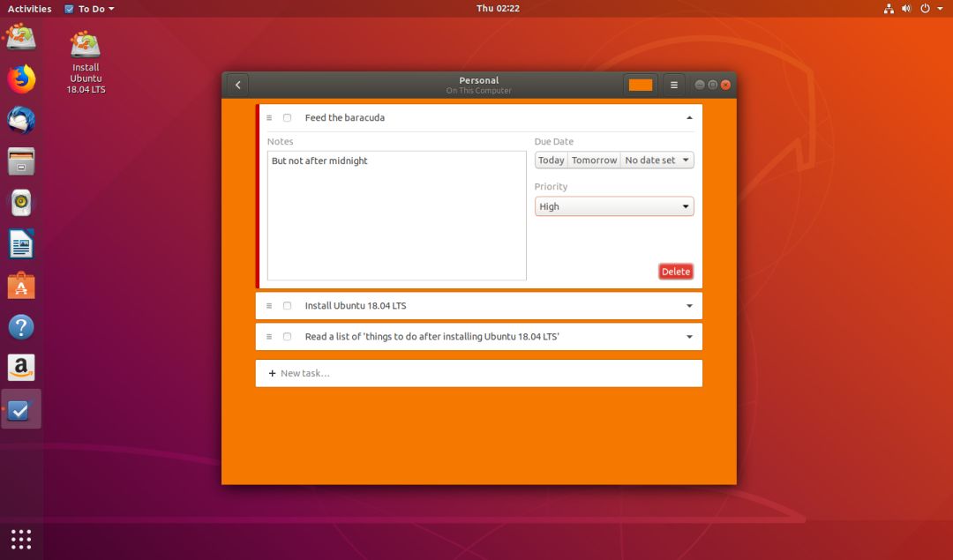Click the drag handle for Install Ubuntu task
The image size is (953, 560).
pos(269,306)
